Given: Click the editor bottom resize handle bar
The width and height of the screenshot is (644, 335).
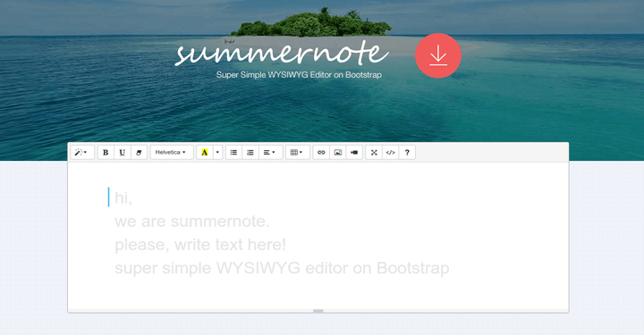Looking at the screenshot, I should point(318,311).
